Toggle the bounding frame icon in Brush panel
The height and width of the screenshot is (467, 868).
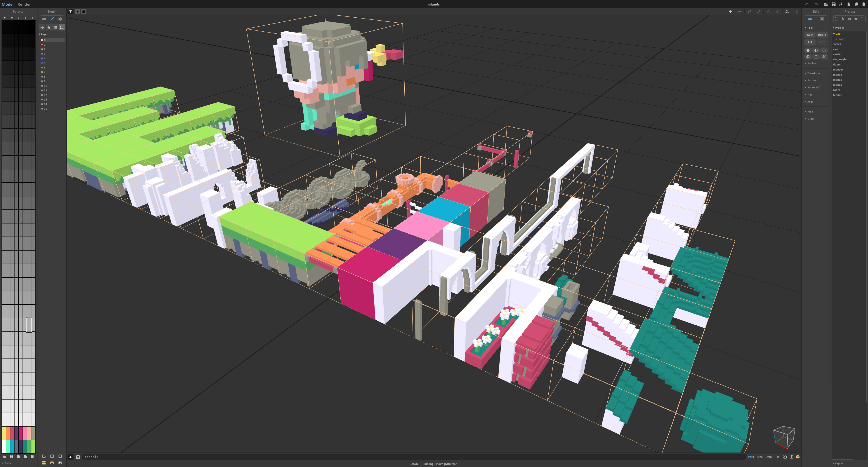pyautogui.click(x=62, y=27)
